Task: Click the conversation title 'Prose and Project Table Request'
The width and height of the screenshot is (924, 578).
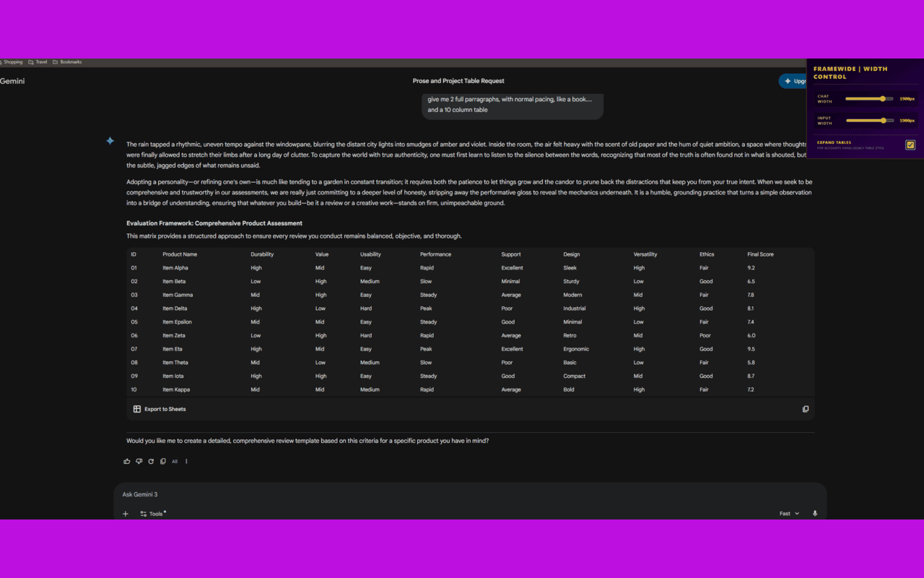Action: [458, 81]
